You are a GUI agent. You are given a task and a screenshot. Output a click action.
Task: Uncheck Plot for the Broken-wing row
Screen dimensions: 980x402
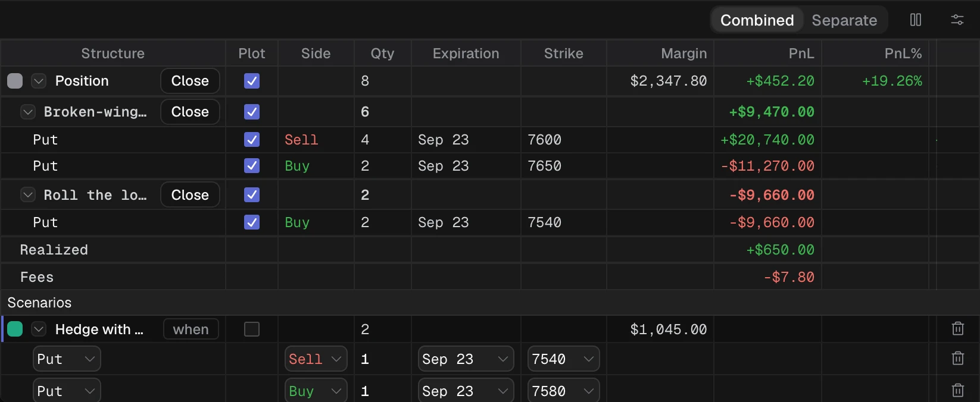(x=252, y=112)
